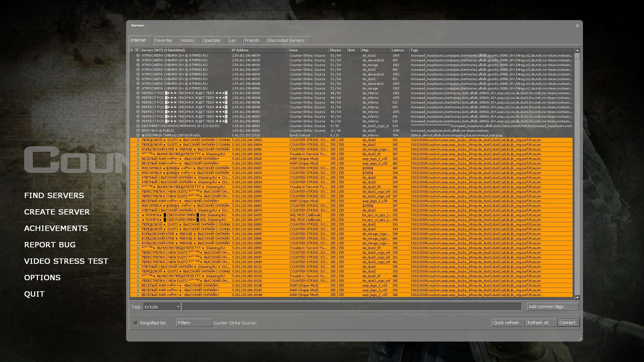Sort by password lock column icon
The width and height of the screenshot is (644, 362).
point(132,50)
